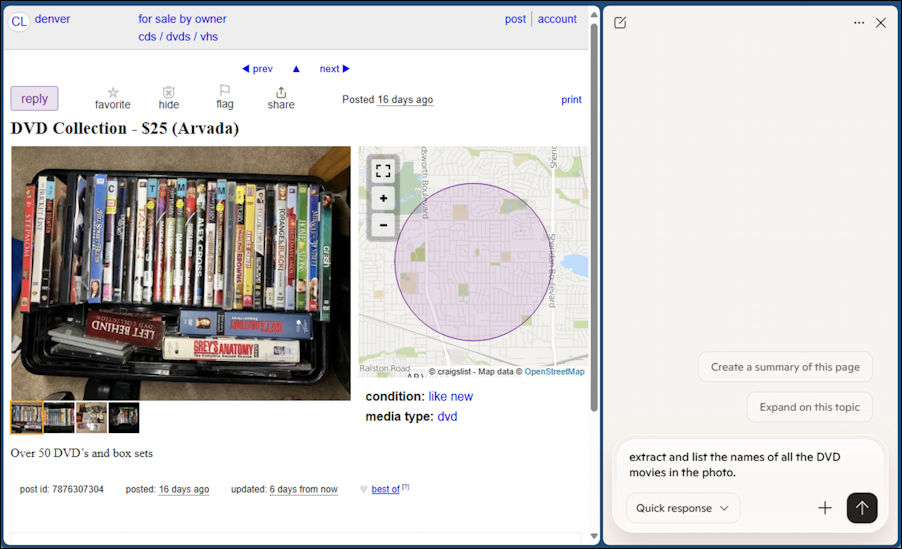Click the dvd media type link

(447, 417)
